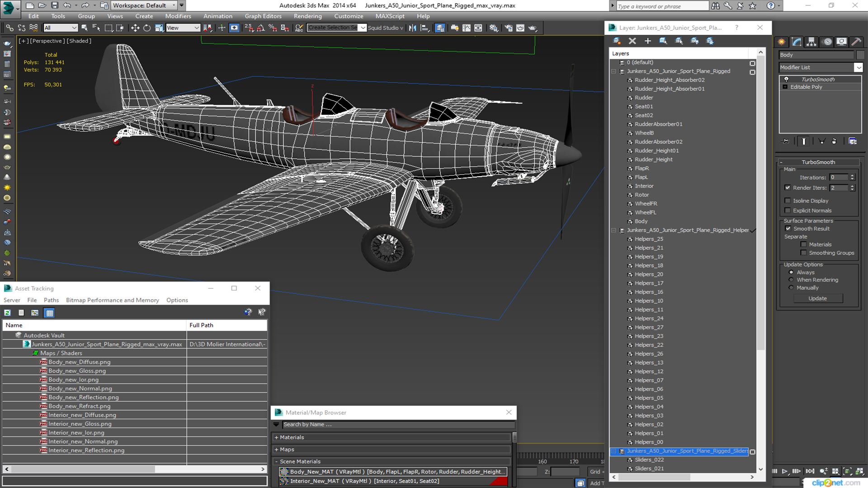
Task: Open the Graph Editors menu
Action: click(263, 16)
